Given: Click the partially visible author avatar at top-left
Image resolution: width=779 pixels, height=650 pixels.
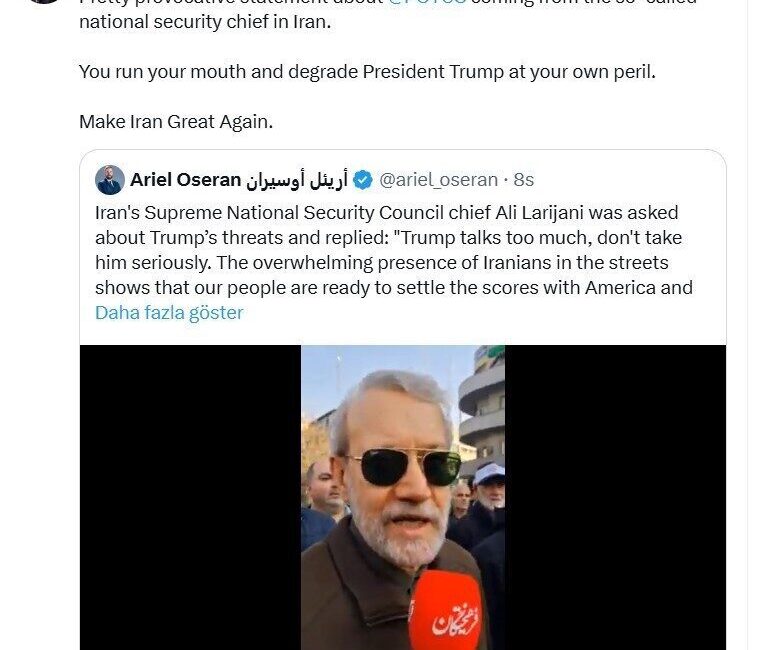Looking at the screenshot, I should click(42, 2).
